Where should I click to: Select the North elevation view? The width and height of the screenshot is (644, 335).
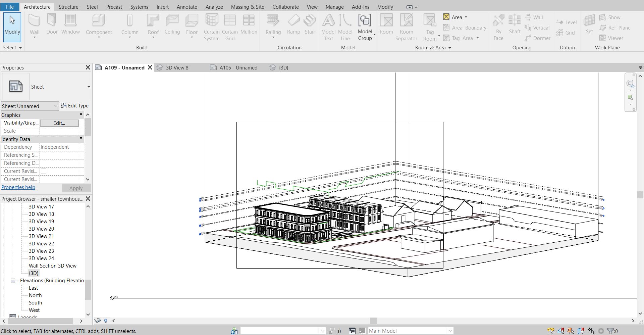pos(35,295)
